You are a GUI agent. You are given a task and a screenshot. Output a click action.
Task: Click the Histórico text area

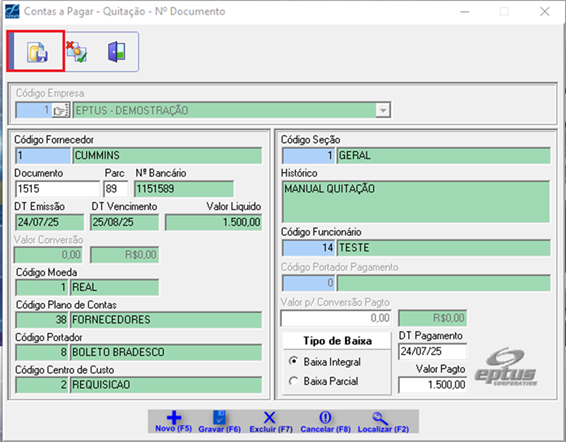click(416, 202)
